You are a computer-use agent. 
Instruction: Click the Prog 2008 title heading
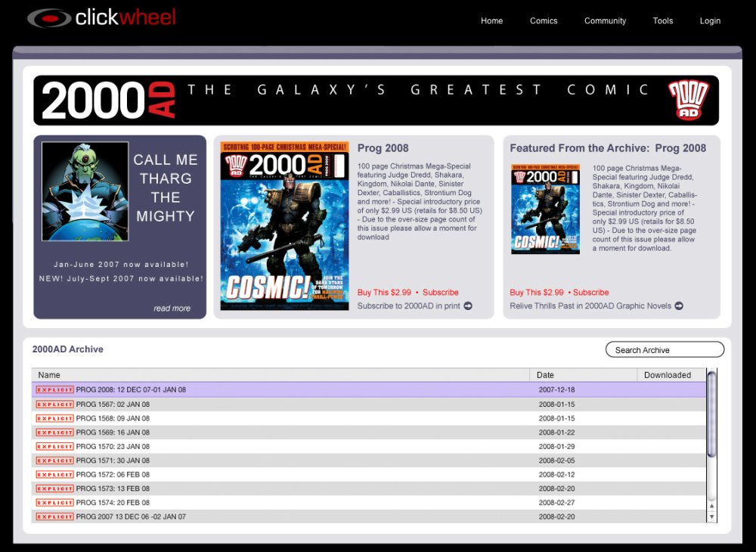(x=383, y=148)
